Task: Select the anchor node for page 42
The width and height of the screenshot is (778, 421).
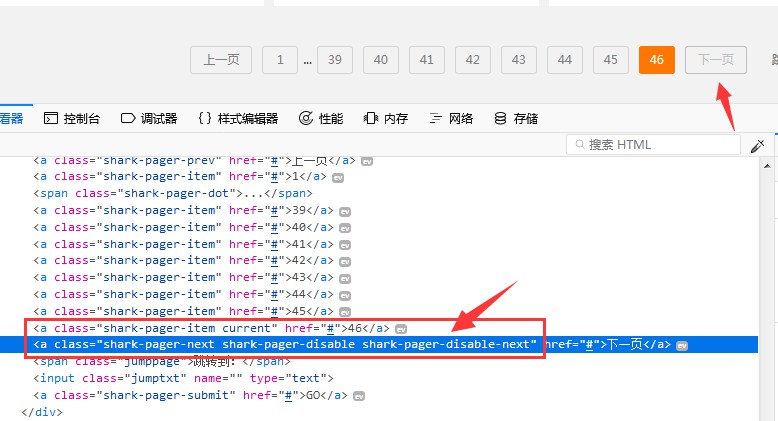Action: 183,260
